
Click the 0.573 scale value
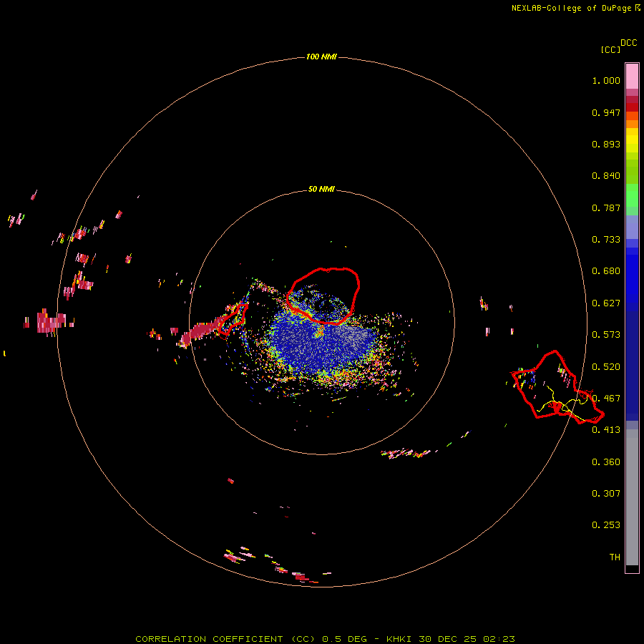point(606,335)
